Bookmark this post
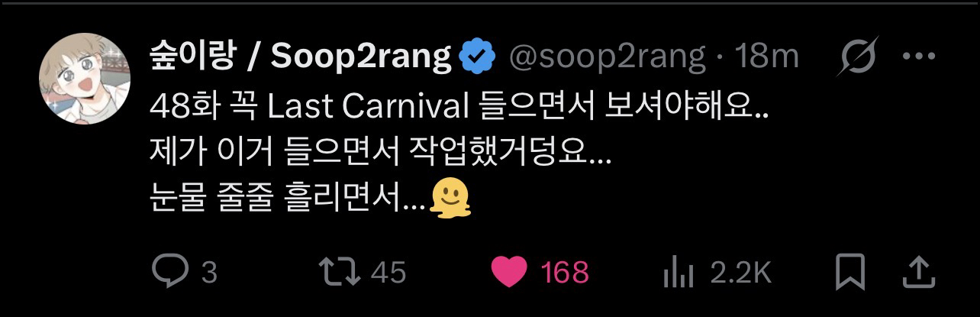The height and width of the screenshot is (317, 980). tap(849, 272)
